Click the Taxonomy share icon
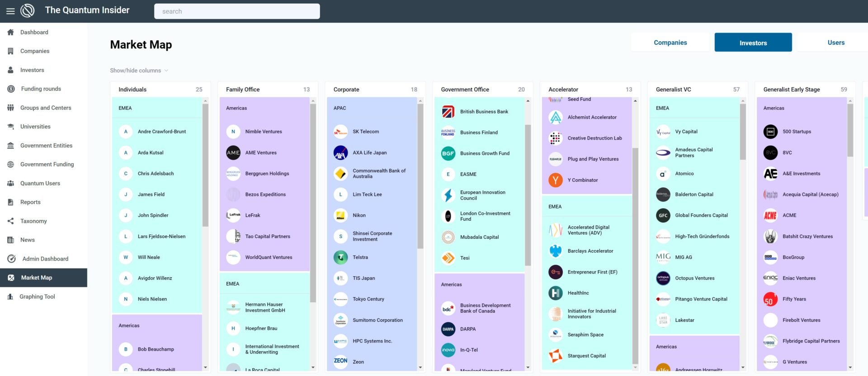The height and width of the screenshot is (376, 868). [10, 221]
